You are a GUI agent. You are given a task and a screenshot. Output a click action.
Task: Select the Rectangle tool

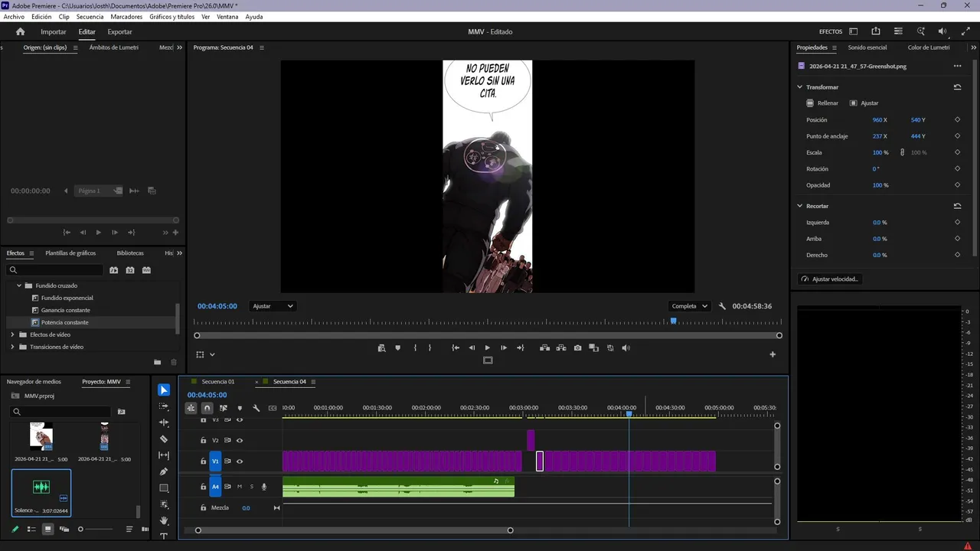164,488
